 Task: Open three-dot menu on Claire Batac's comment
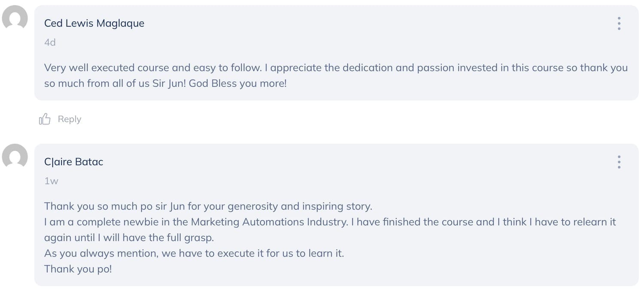click(619, 162)
